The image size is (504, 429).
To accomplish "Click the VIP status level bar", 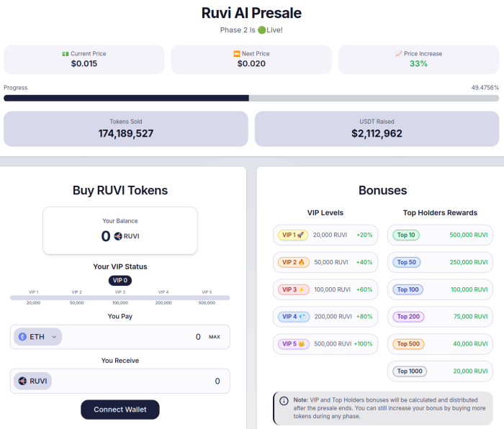I will pyautogui.click(x=120, y=297).
